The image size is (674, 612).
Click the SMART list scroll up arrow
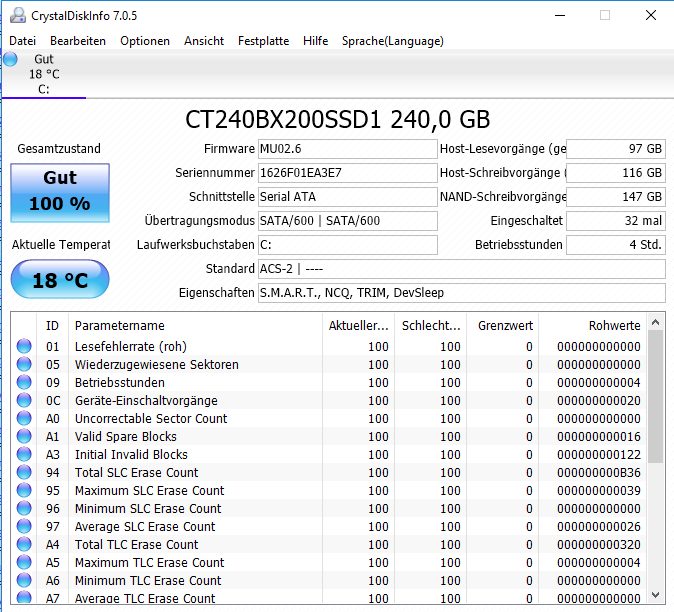coord(656,322)
